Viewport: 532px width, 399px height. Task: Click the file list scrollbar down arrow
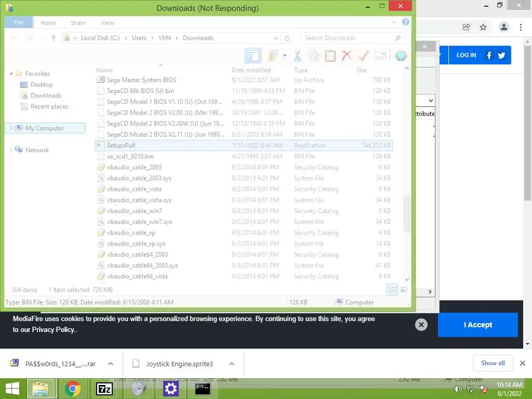coord(407,280)
